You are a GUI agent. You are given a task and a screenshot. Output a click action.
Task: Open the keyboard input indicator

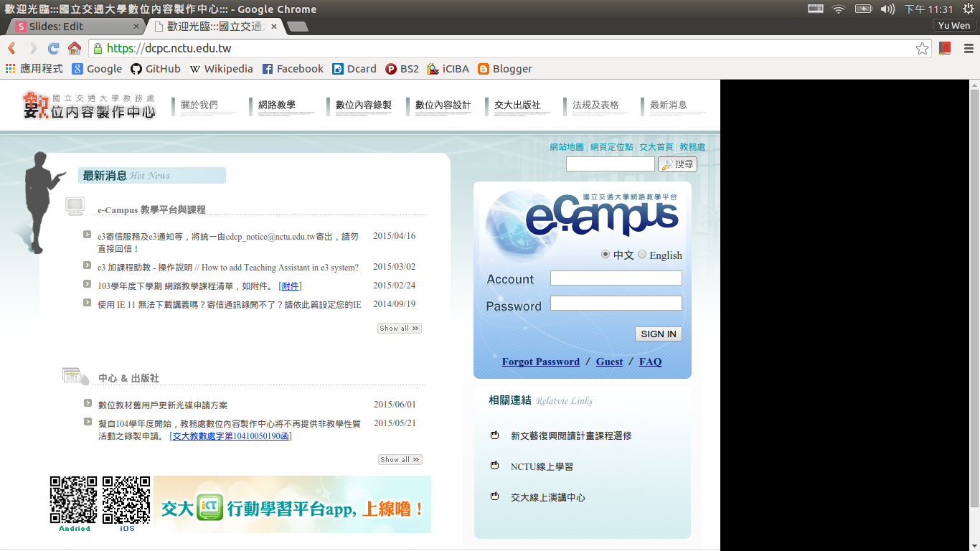tap(815, 9)
